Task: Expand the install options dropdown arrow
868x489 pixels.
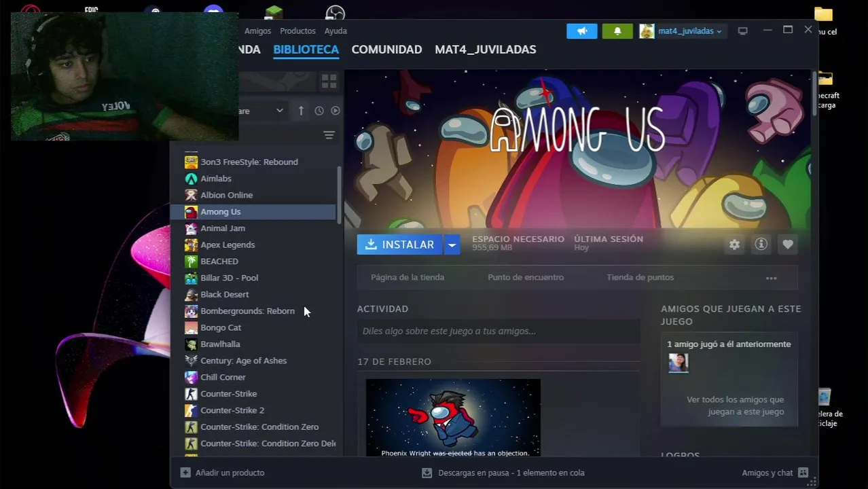Action: point(452,244)
